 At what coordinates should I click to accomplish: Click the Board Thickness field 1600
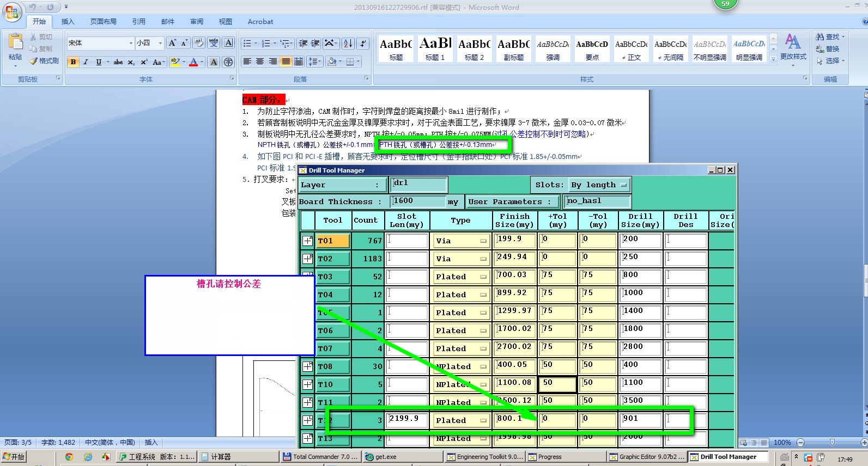click(418, 201)
